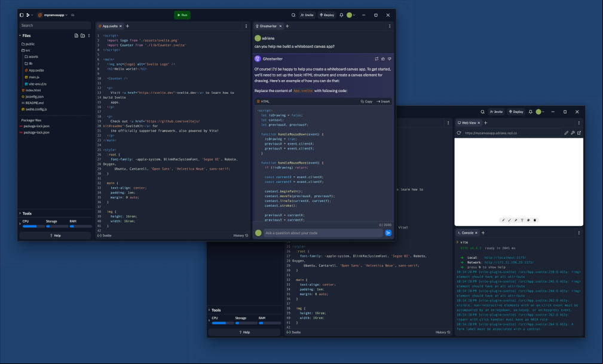Open vite-env.d.ts in the file tree

tap(35, 84)
